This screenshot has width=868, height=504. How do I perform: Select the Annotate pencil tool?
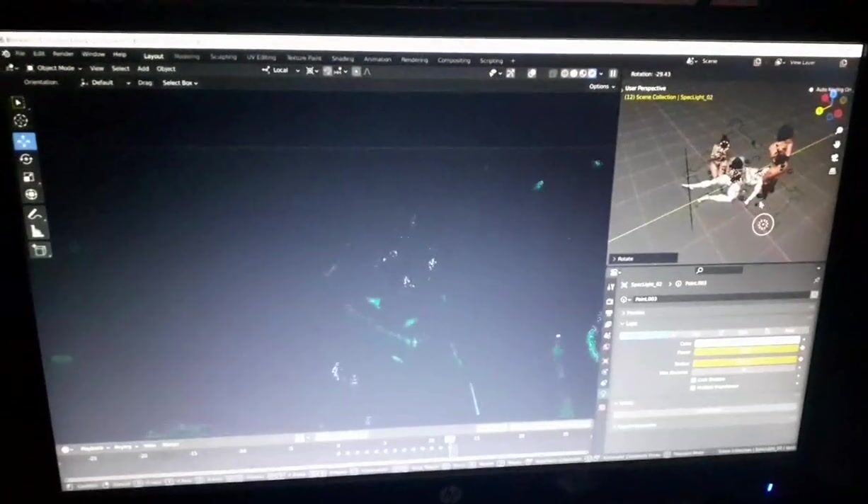[33, 213]
